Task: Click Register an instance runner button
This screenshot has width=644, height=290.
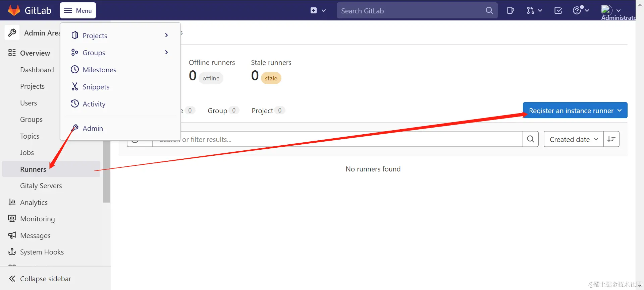Action: [x=575, y=111]
